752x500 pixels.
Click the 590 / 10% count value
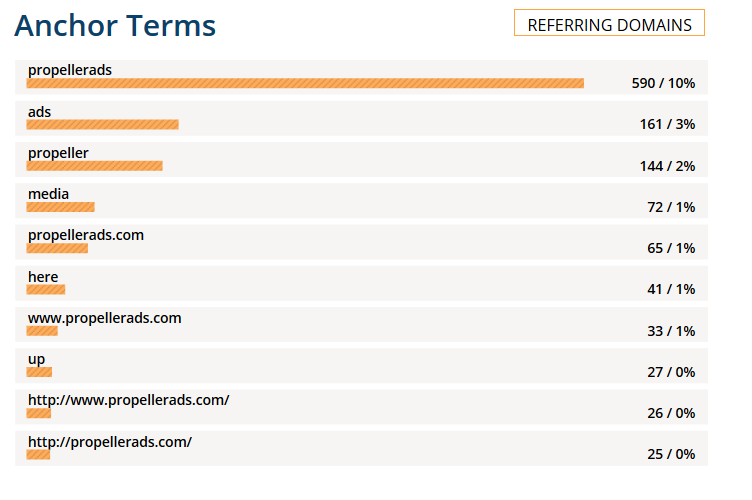pos(663,83)
